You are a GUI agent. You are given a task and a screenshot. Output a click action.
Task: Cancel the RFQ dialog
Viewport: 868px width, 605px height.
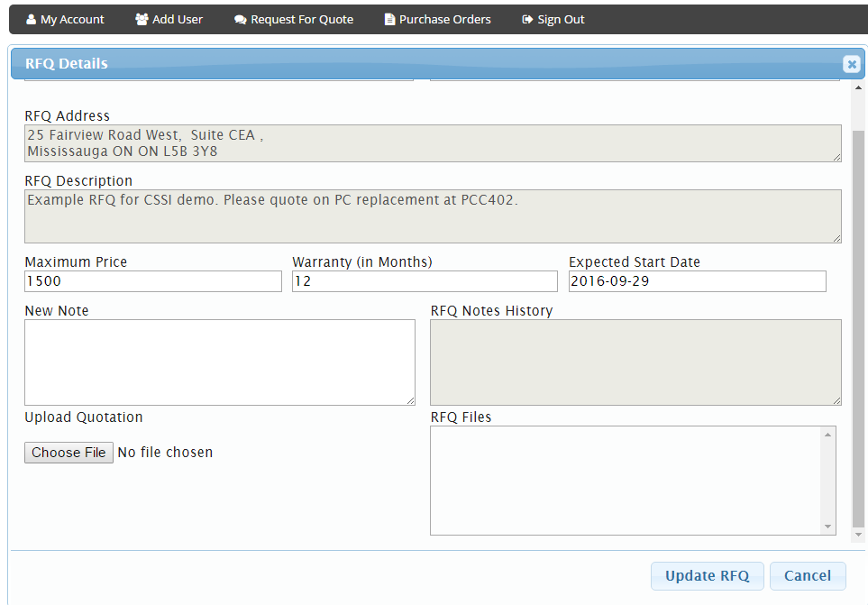[807, 576]
